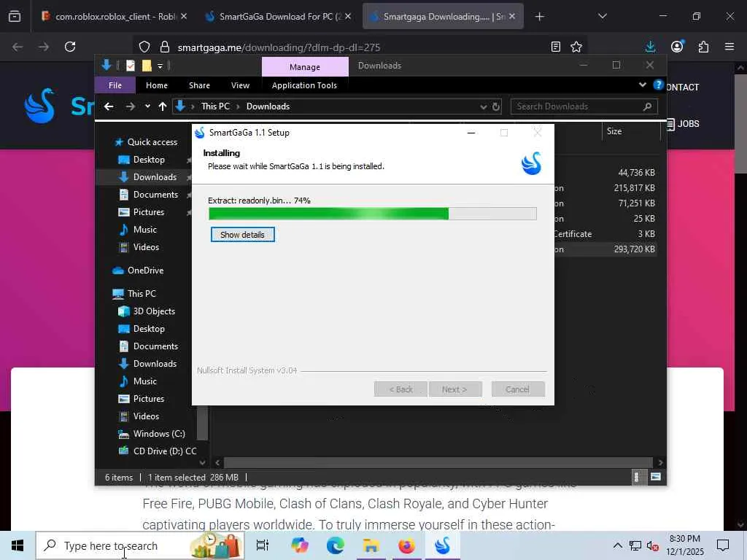Viewport: 747px width, 560px height.
Task: Click SmartGaGa installer icon in taskbar
Action: (x=443, y=545)
